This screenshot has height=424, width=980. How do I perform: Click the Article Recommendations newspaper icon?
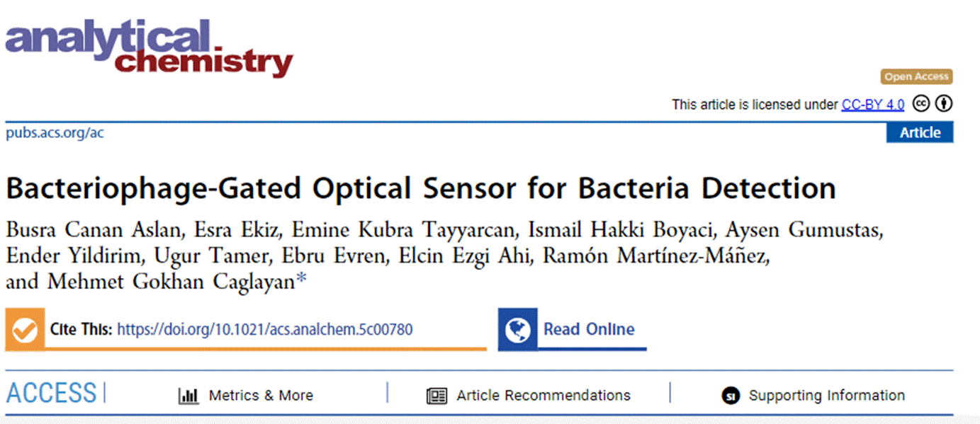[x=437, y=396]
